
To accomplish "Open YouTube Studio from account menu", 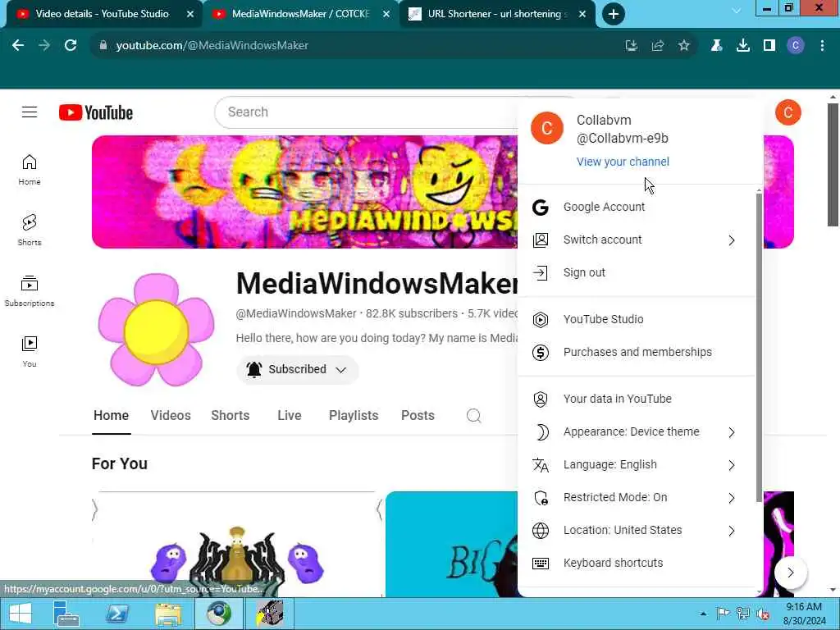I will (x=637, y=319).
